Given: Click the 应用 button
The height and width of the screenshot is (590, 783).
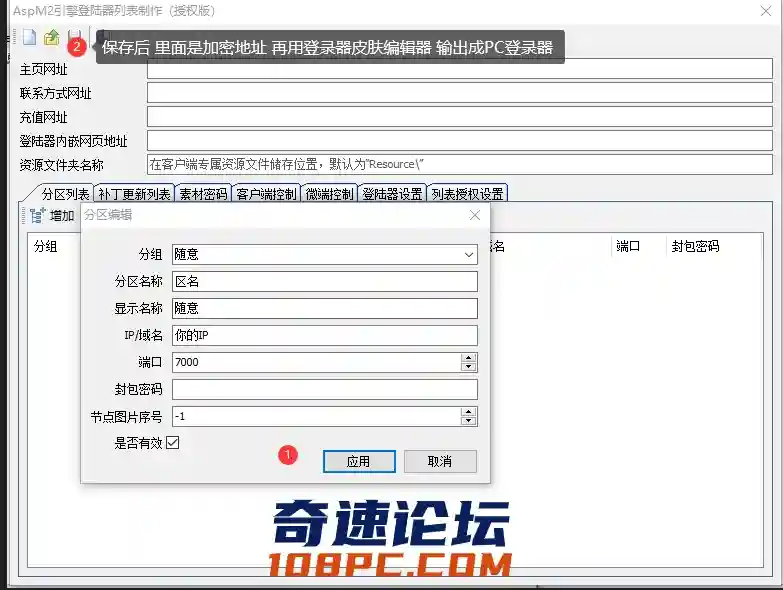Looking at the screenshot, I should pos(359,461).
